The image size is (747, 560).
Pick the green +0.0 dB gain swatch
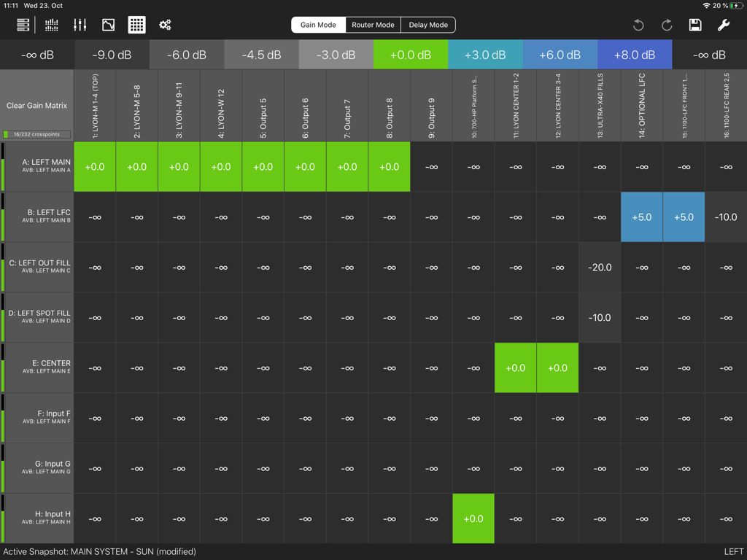pyautogui.click(x=410, y=54)
